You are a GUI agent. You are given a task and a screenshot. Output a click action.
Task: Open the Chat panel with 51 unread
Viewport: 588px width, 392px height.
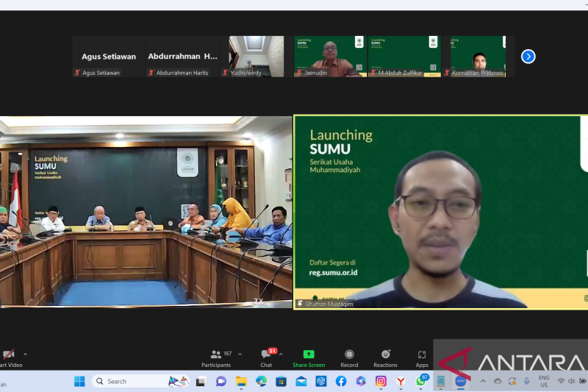pyautogui.click(x=266, y=359)
